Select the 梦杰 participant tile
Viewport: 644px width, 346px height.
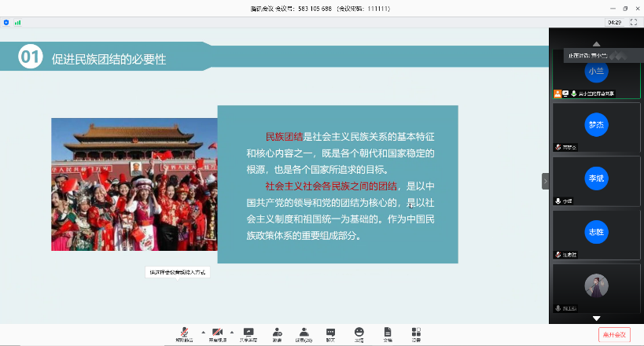tap(597, 126)
